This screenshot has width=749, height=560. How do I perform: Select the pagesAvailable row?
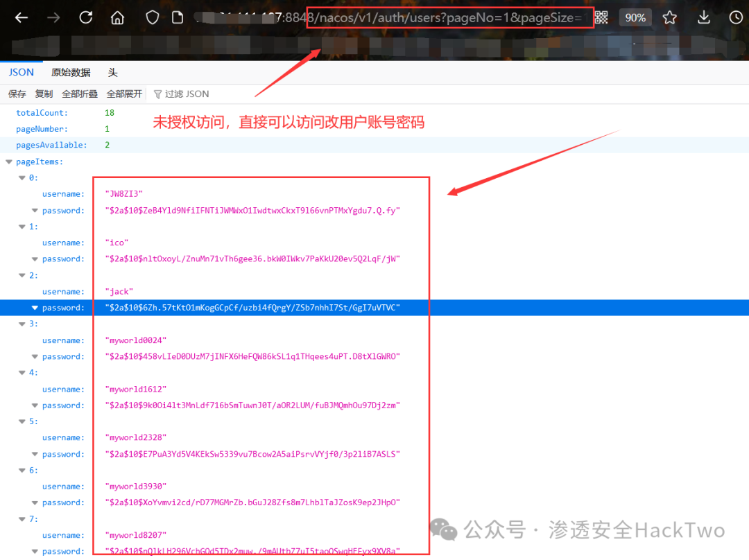coord(374,145)
